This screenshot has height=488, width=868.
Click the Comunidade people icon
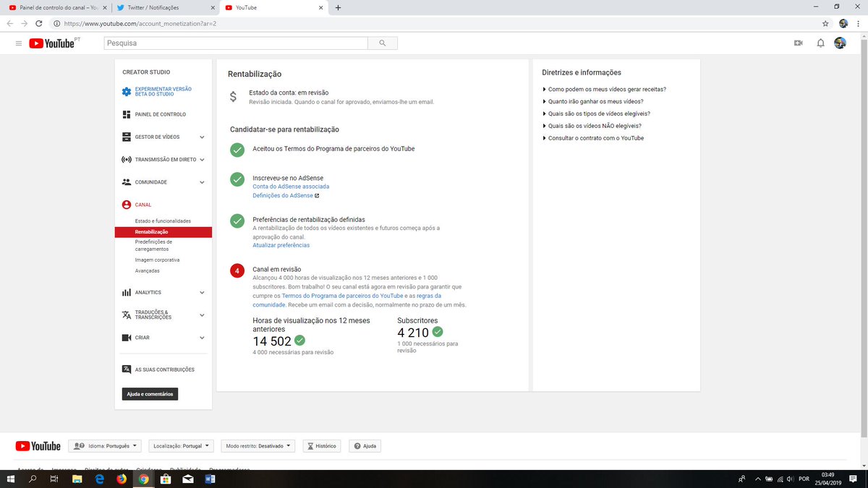pos(127,182)
